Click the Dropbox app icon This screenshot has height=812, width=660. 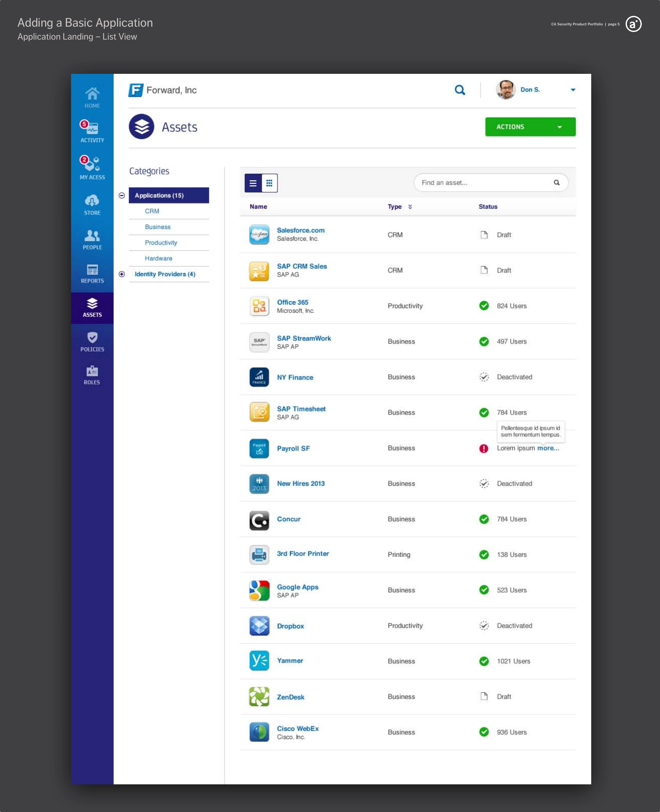click(259, 626)
